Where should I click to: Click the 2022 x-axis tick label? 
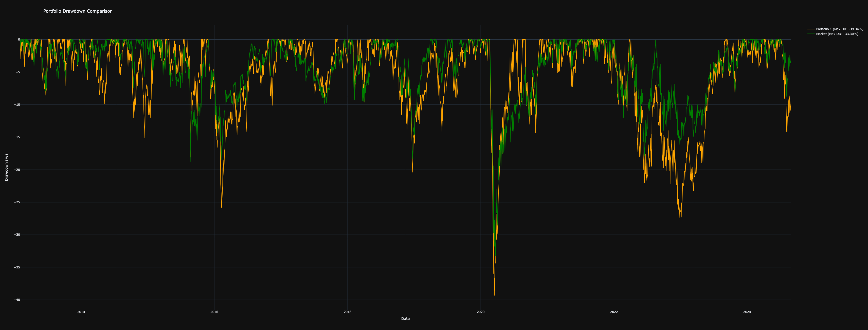tap(614, 312)
